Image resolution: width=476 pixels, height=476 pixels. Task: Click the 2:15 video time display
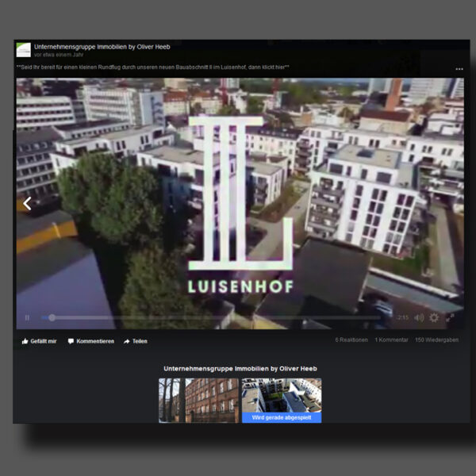click(x=403, y=317)
